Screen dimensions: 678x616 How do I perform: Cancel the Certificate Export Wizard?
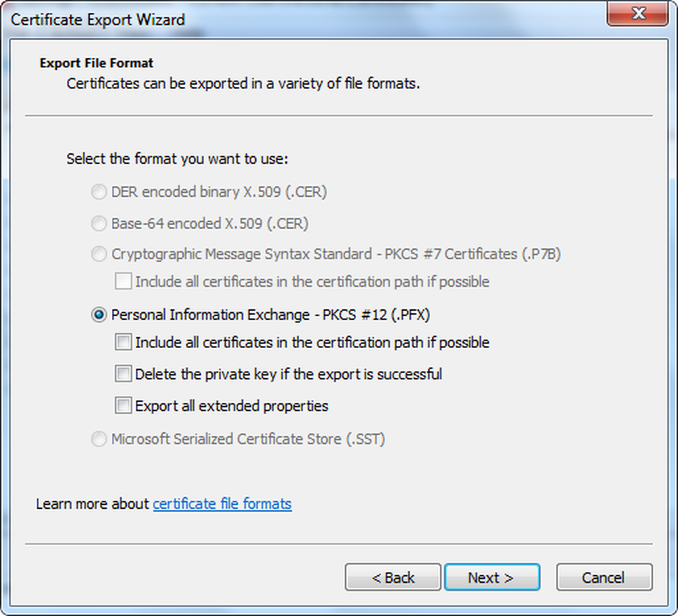603,577
